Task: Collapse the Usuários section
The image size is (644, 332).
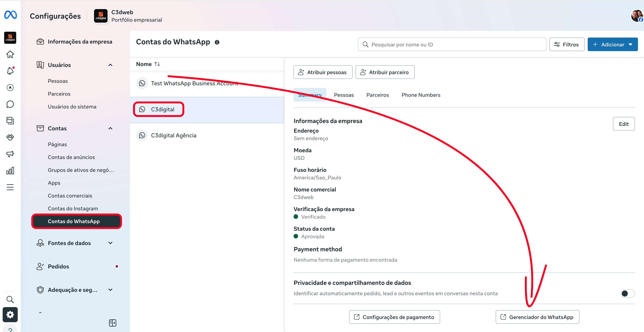Action: [x=110, y=65]
